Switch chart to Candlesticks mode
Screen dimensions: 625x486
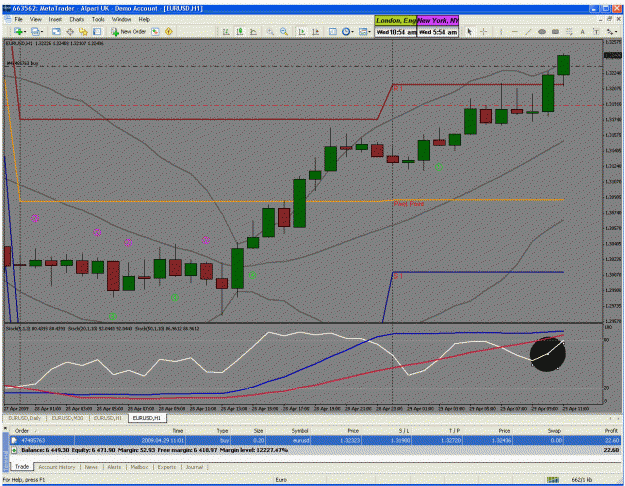pyautogui.click(x=240, y=32)
